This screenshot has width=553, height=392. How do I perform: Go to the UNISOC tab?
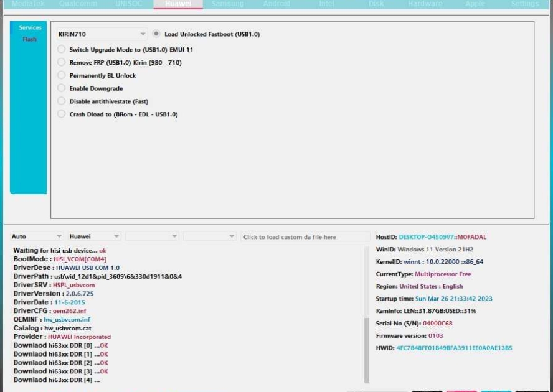coord(129,4)
